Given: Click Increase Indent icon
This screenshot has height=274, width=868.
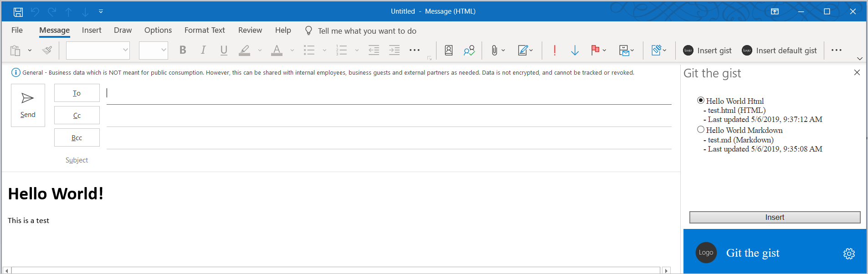Looking at the screenshot, I should (395, 50).
